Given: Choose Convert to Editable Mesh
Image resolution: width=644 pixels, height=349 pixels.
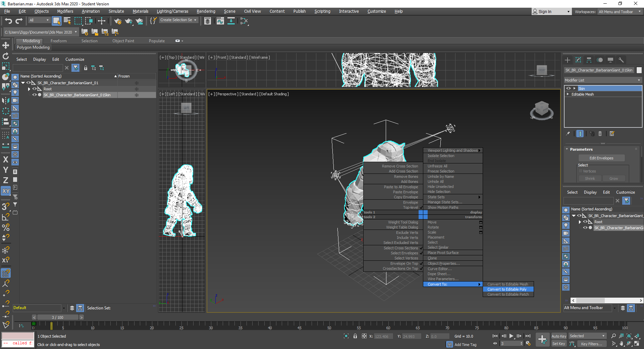Looking at the screenshot, I should 508,284.
